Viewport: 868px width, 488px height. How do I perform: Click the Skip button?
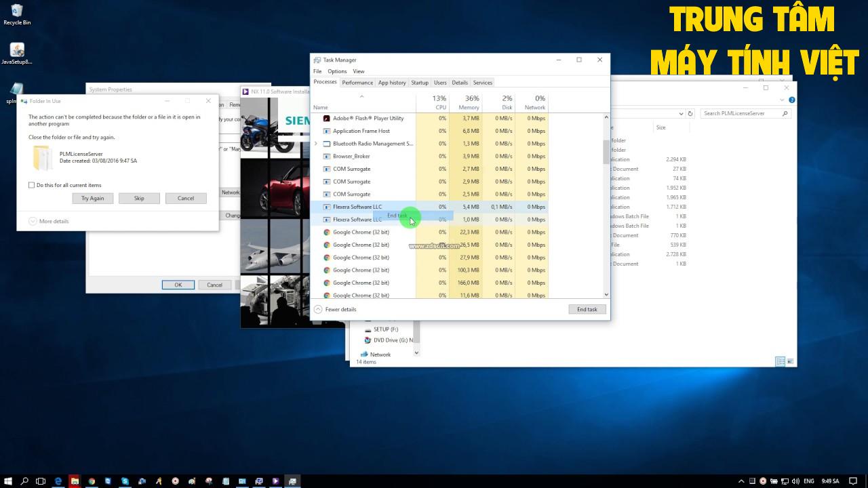[x=139, y=199]
